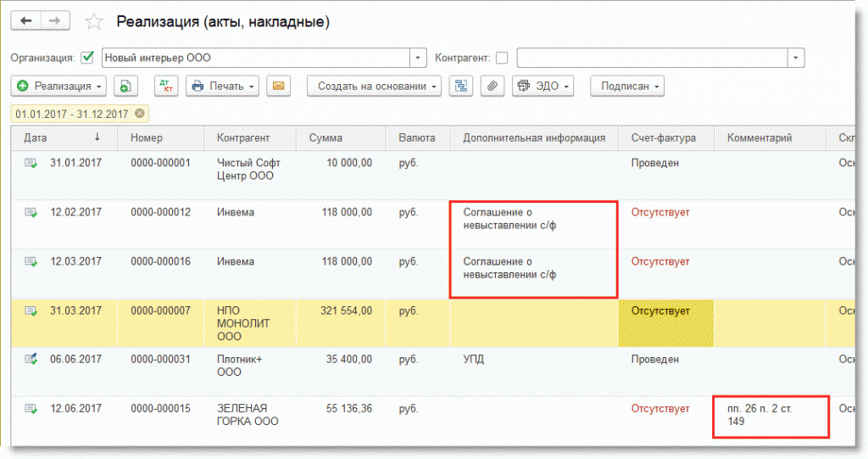The image size is (868, 459).
Task: Click the Реализация create button
Action: (59, 86)
